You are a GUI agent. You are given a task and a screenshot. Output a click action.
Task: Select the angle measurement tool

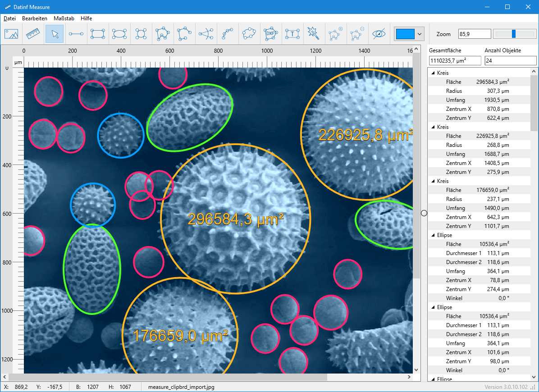206,34
